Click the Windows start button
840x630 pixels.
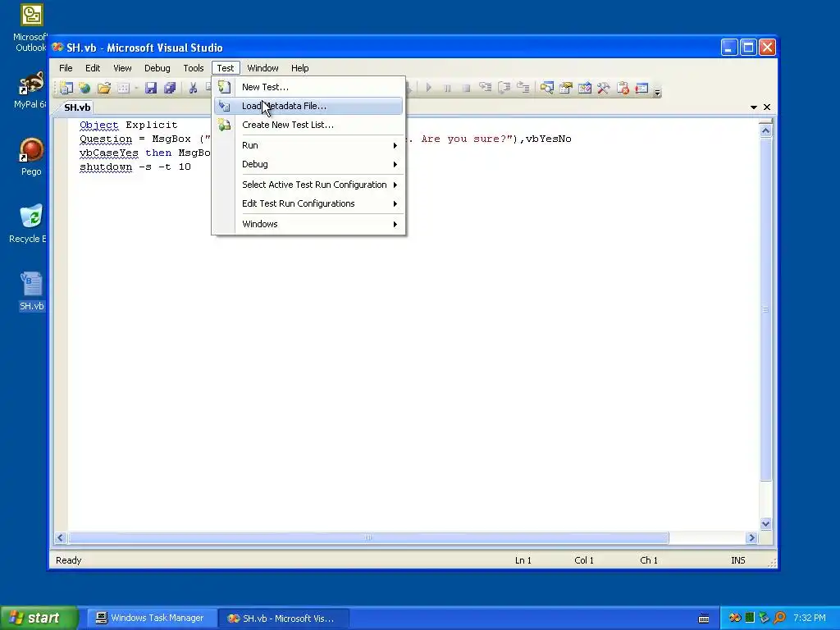[39, 618]
